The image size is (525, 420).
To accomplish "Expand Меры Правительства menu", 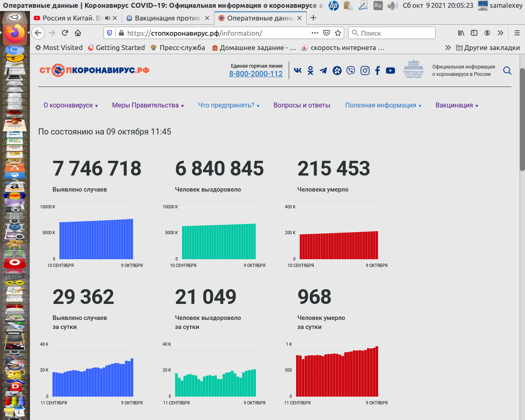I will click(x=148, y=105).
